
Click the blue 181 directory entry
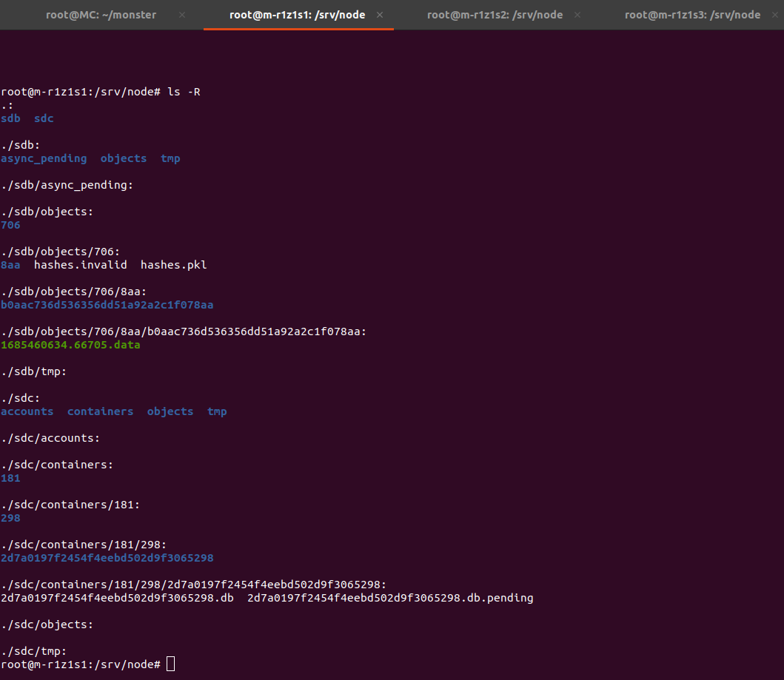[x=10, y=478]
